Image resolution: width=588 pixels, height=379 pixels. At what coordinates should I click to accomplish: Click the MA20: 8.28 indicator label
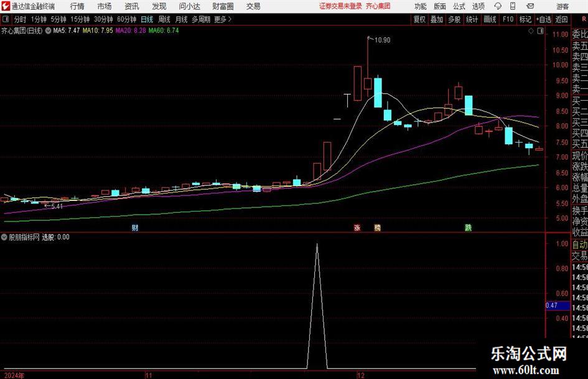(x=131, y=30)
